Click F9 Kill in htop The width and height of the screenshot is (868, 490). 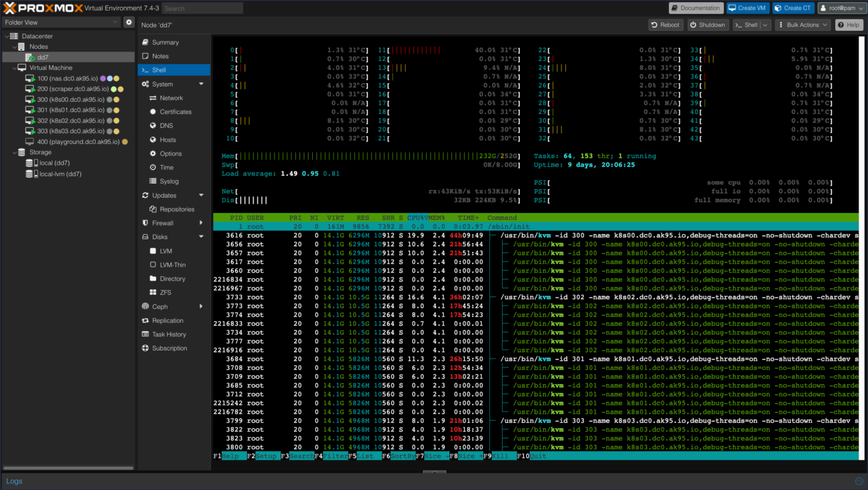(500, 456)
